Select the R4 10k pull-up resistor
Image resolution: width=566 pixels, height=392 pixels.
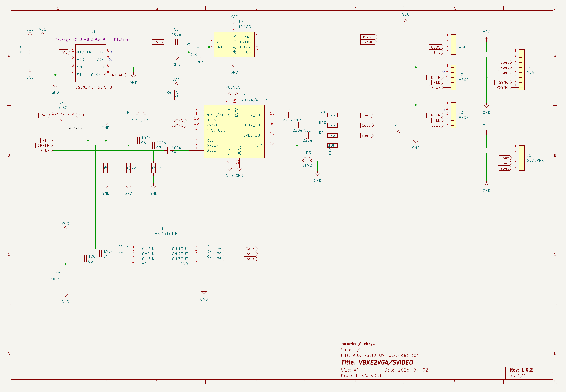click(176, 95)
